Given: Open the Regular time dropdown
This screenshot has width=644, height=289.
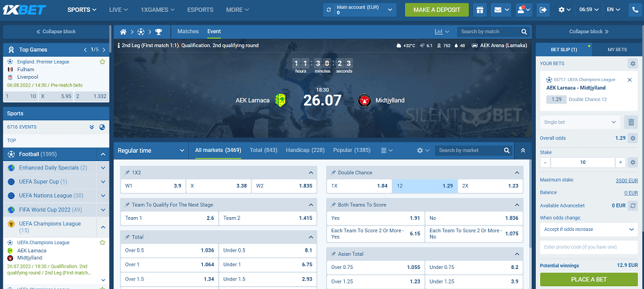Looking at the screenshot, I should (182, 150).
